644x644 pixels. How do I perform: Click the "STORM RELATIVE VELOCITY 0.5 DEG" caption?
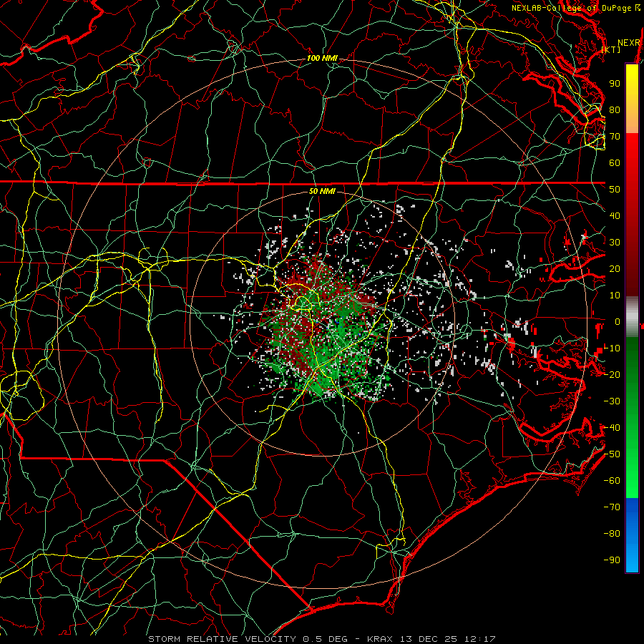pyautogui.click(x=248, y=639)
